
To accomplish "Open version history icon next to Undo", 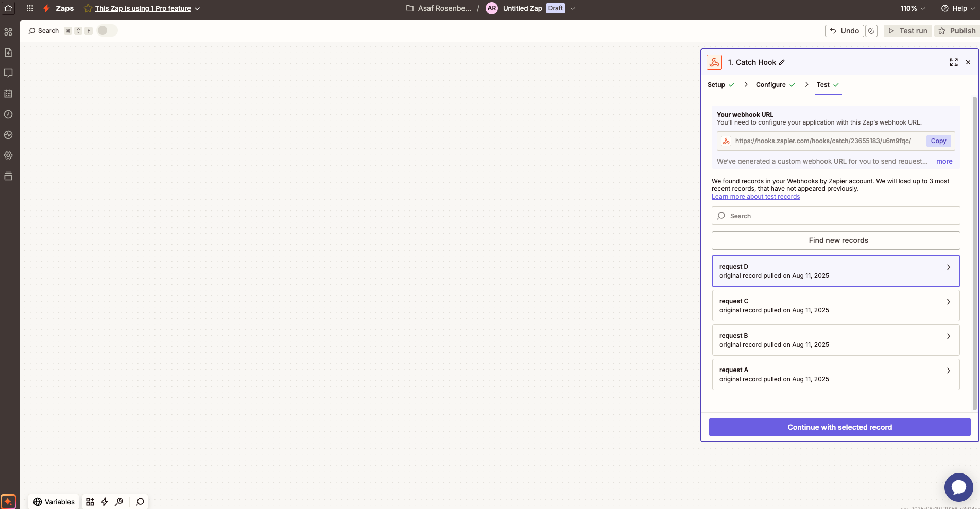I will (x=871, y=31).
